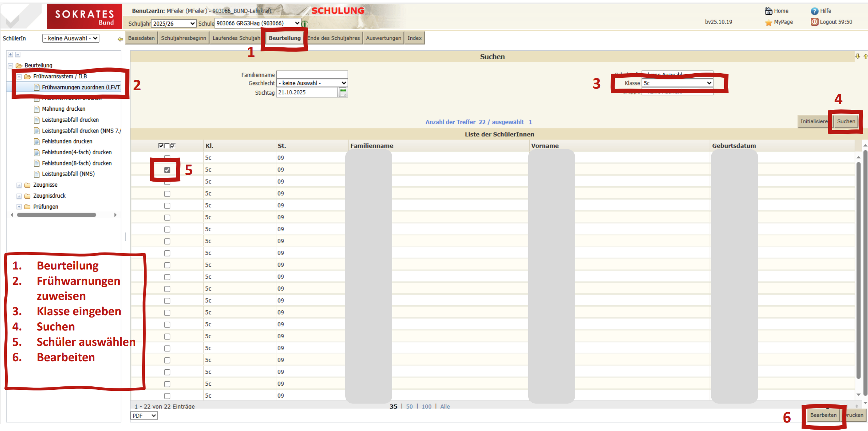The width and height of the screenshot is (868, 431).
Task: Click the invert-selection icon in list header
Action: tap(173, 145)
